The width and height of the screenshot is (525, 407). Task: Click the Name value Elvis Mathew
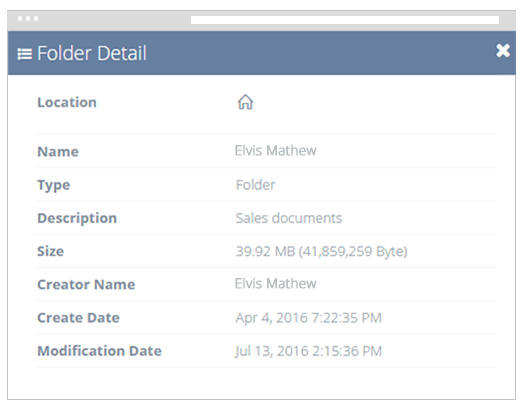coord(275,151)
